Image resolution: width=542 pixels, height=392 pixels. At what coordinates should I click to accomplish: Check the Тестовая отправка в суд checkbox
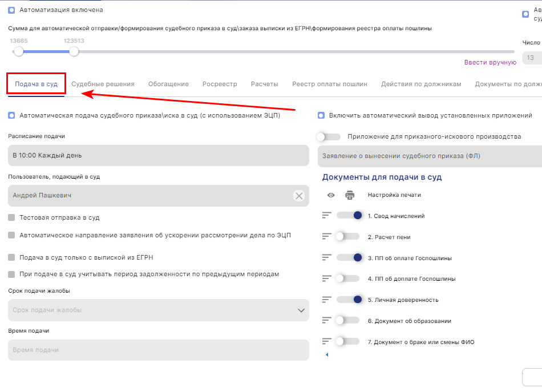11,217
